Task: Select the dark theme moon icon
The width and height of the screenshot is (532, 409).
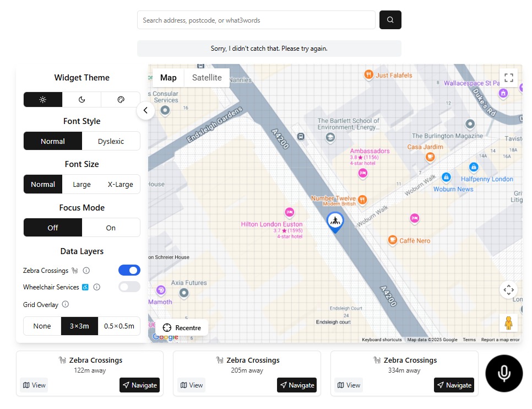Action: pyautogui.click(x=82, y=100)
